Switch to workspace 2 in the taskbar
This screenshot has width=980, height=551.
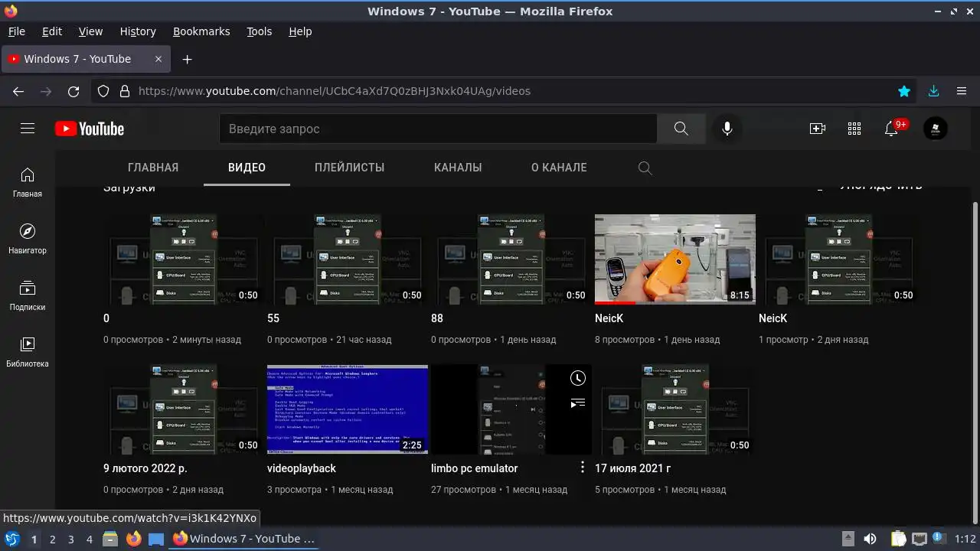point(52,540)
